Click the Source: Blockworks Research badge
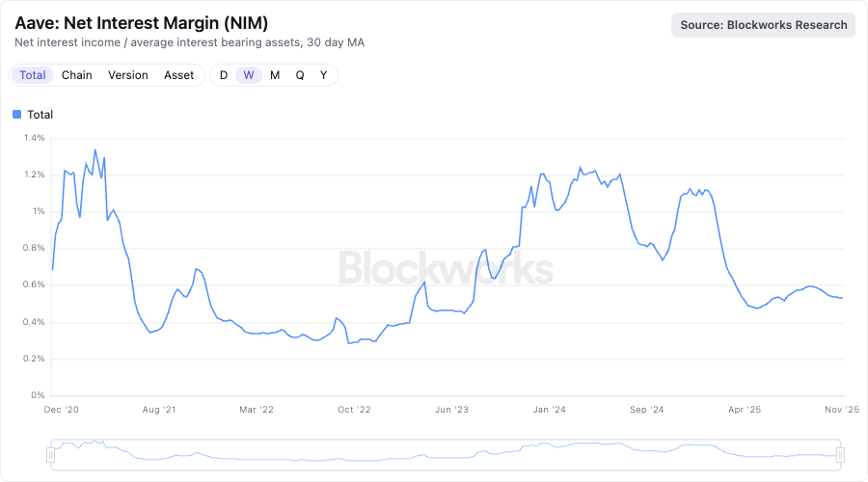The image size is (868, 482). pos(764,25)
